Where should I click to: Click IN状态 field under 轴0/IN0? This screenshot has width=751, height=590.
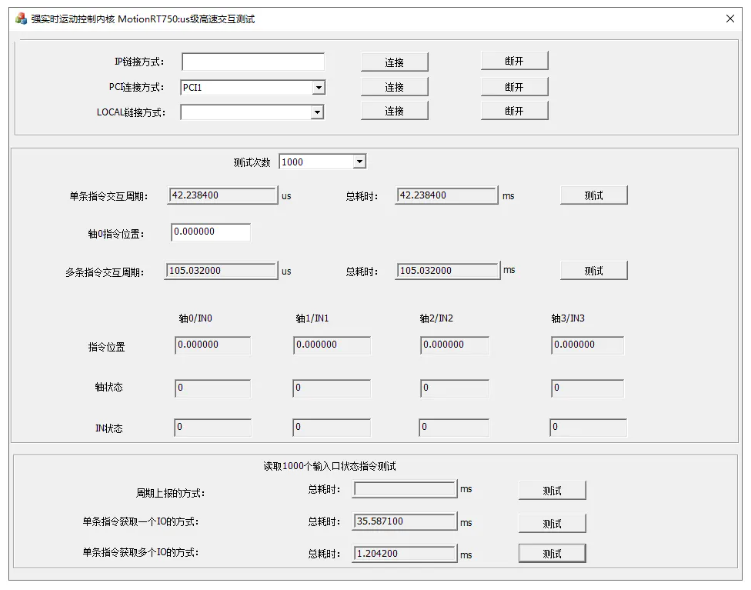click(213, 428)
